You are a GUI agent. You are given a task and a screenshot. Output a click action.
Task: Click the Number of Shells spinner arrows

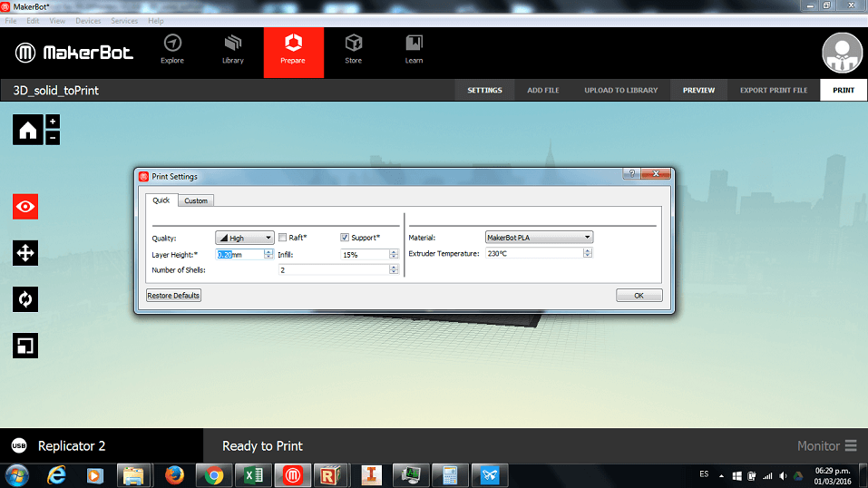coord(394,269)
